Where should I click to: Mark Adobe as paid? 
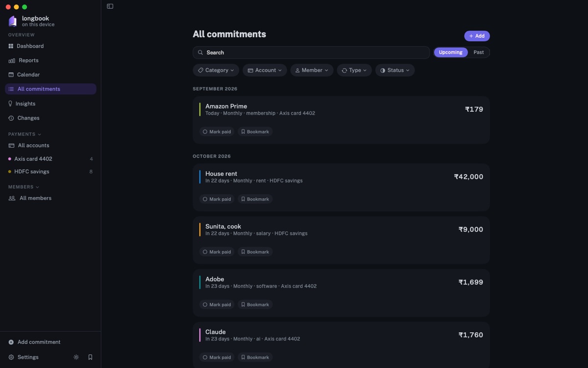click(x=217, y=305)
